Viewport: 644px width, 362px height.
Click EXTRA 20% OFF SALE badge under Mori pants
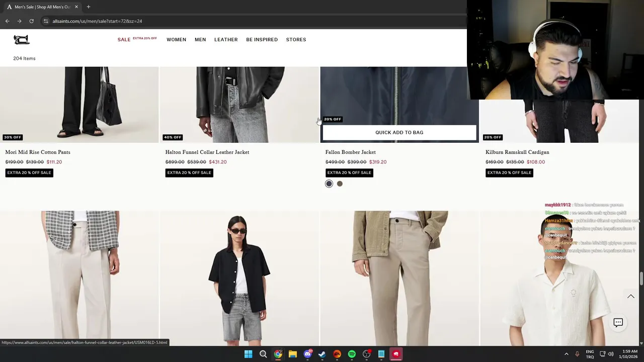29,172
